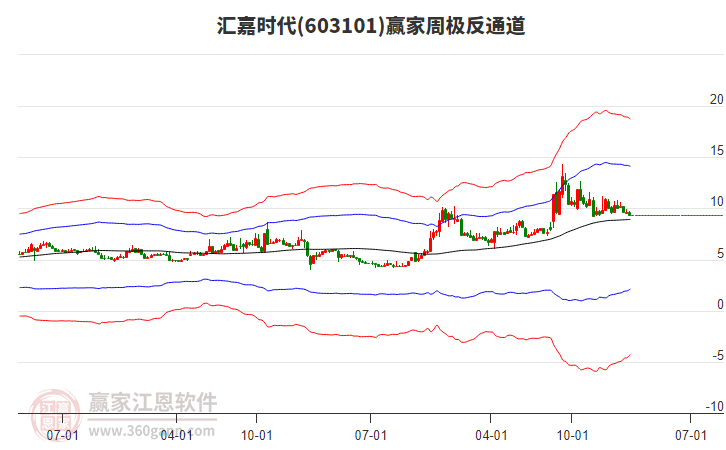Click the x-axis date label 07-01 beneath the red watermark stamp

[x=63, y=435]
